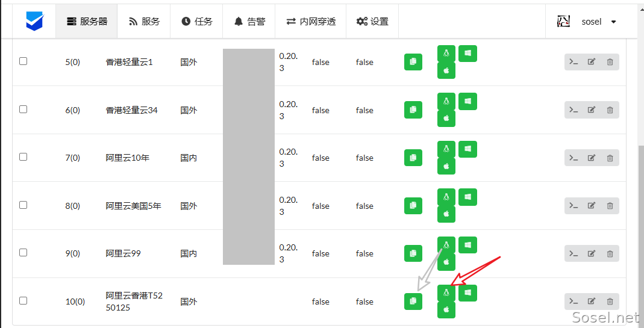Open the 设置 settings menu

[372, 22]
